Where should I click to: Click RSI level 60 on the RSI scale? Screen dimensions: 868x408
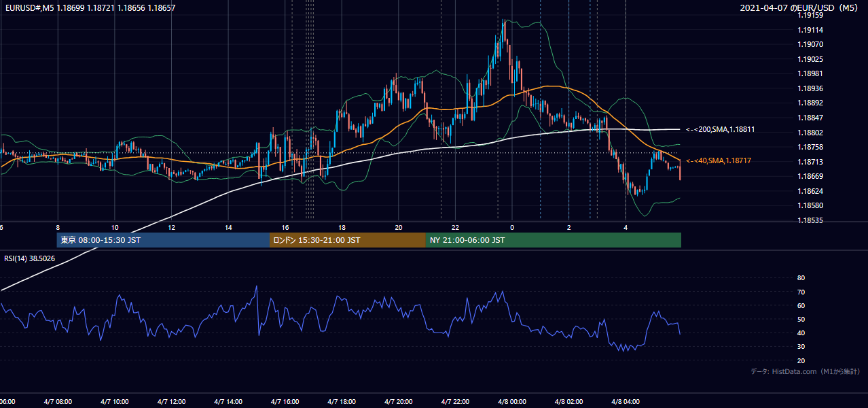pyautogui.click(x=801, y=305)
